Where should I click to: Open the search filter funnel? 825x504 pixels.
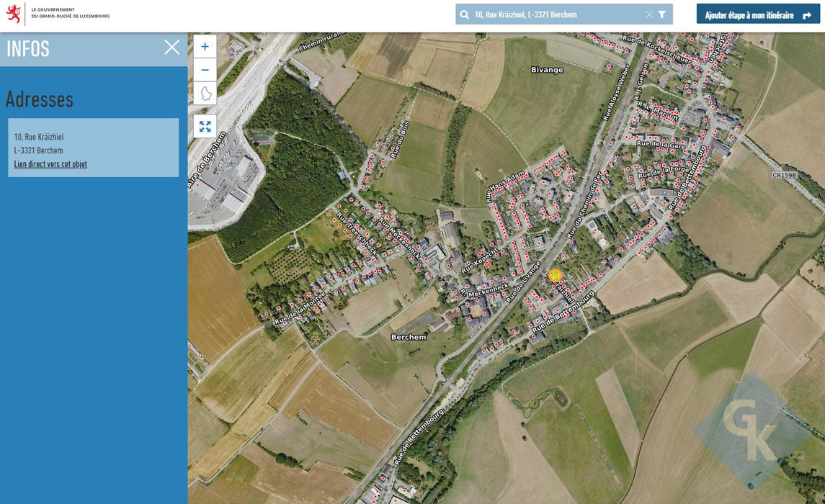[x=661, y=14]
